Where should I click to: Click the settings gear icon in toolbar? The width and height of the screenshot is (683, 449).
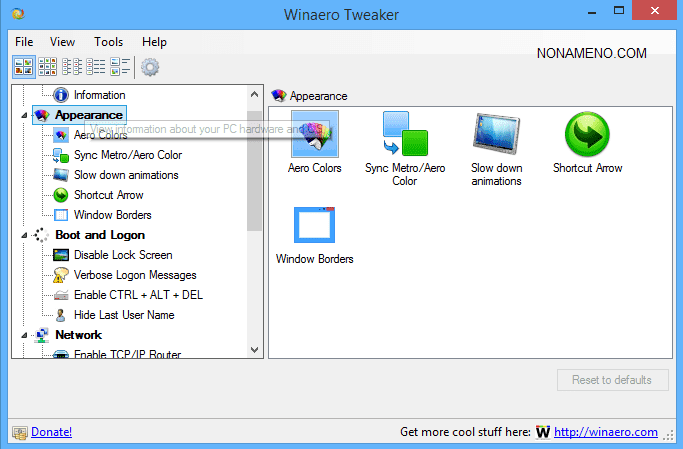pyautogui.click(x=150, y=67)
